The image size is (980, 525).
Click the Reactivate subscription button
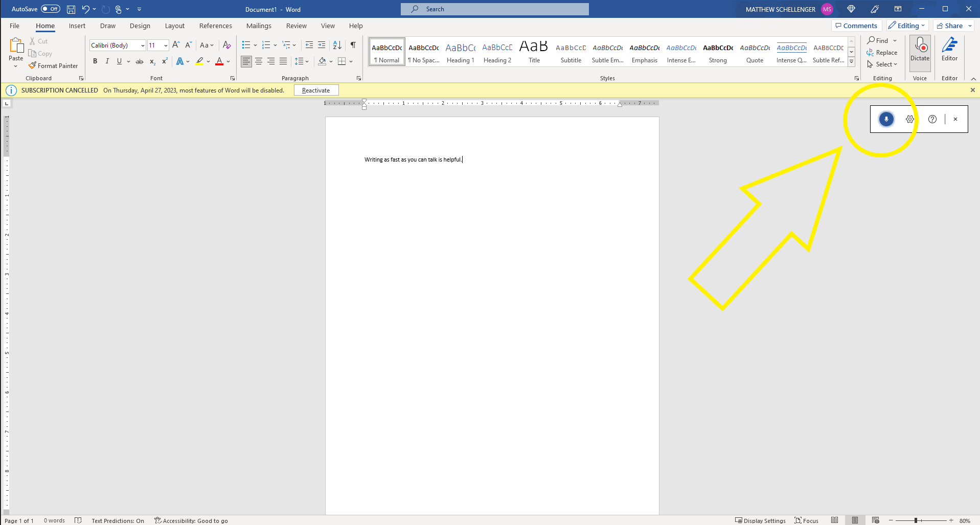316,90
